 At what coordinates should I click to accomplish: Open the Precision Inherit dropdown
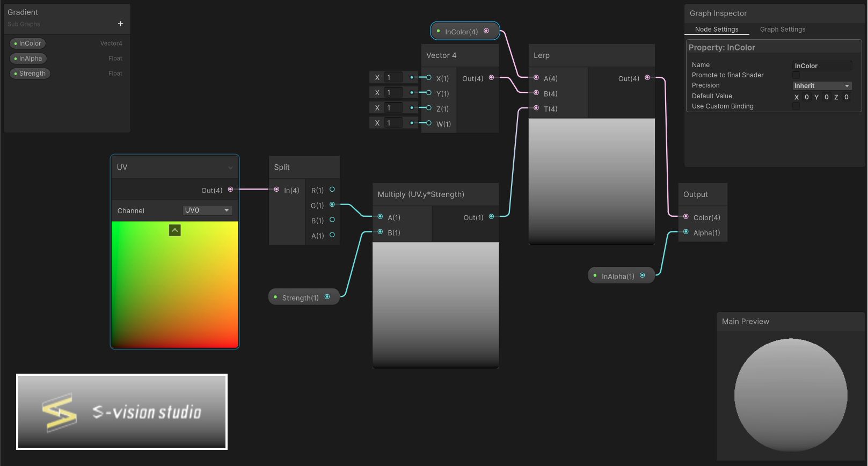click(822, 86)
